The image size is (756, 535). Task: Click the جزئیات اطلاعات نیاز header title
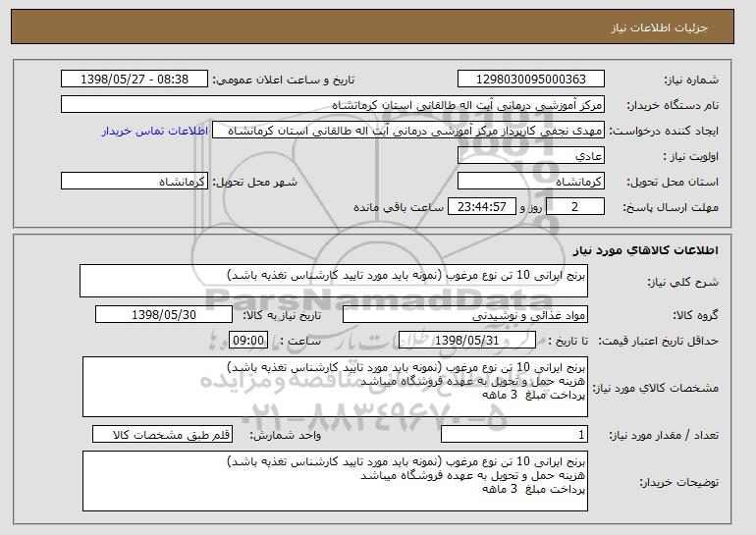659,27
